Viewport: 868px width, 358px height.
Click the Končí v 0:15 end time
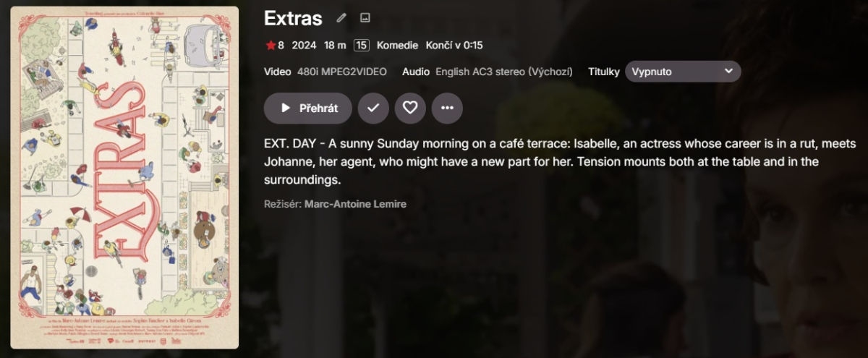coord(454,46)
